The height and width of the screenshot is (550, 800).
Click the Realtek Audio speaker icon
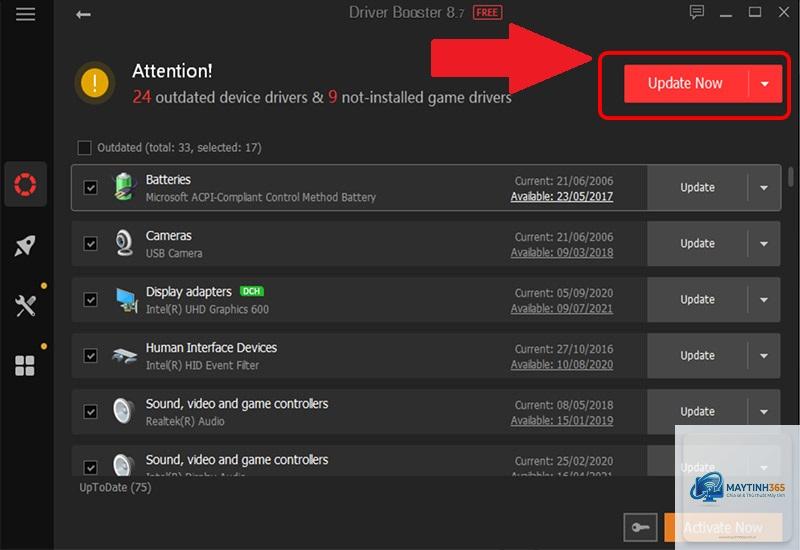[123, 411]
